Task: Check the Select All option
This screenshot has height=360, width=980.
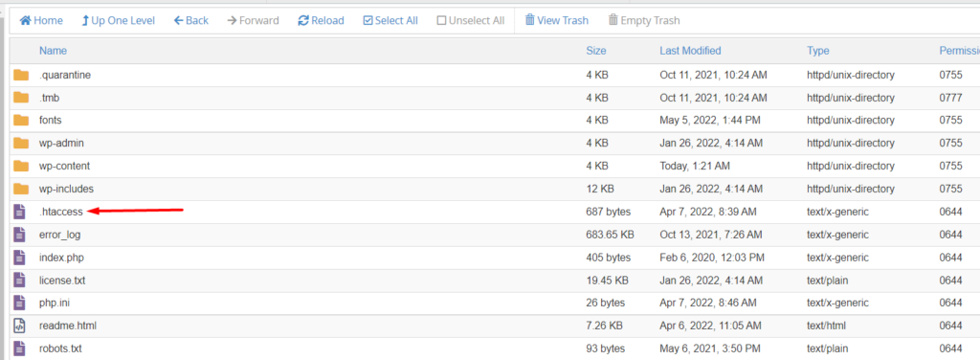Action: tap(390, 21)
